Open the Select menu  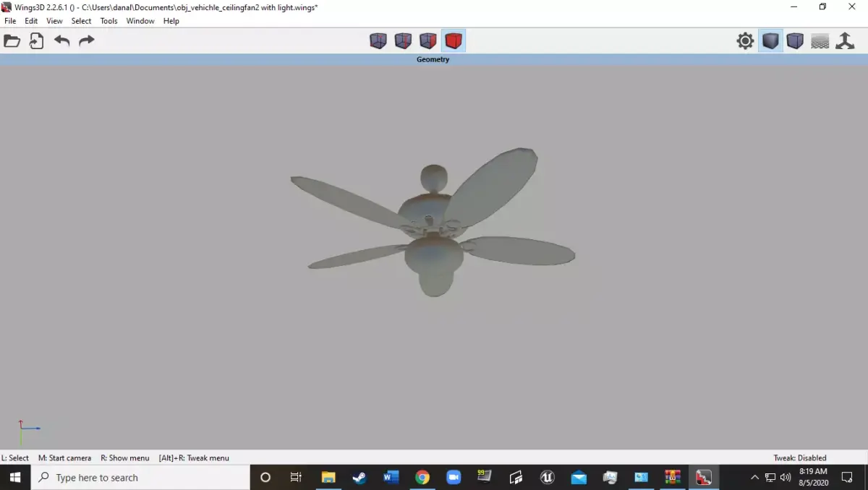pyautogui.click(x=80, y=21)
